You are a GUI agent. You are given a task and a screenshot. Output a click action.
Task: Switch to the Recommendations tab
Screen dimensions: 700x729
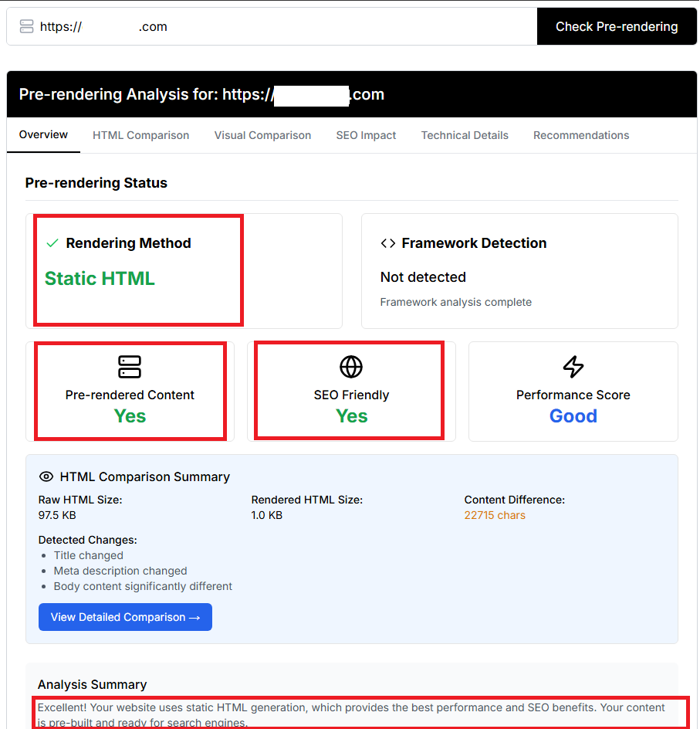click(x=581, y=135)
